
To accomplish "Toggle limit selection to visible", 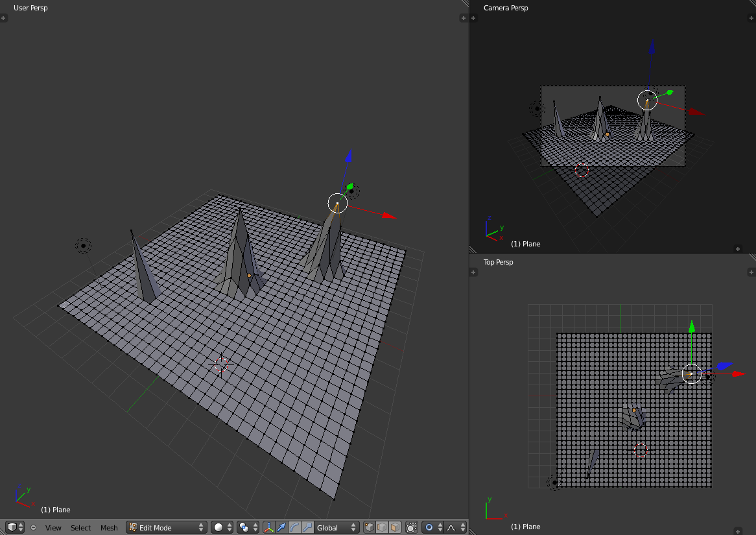I will [411, 527].
